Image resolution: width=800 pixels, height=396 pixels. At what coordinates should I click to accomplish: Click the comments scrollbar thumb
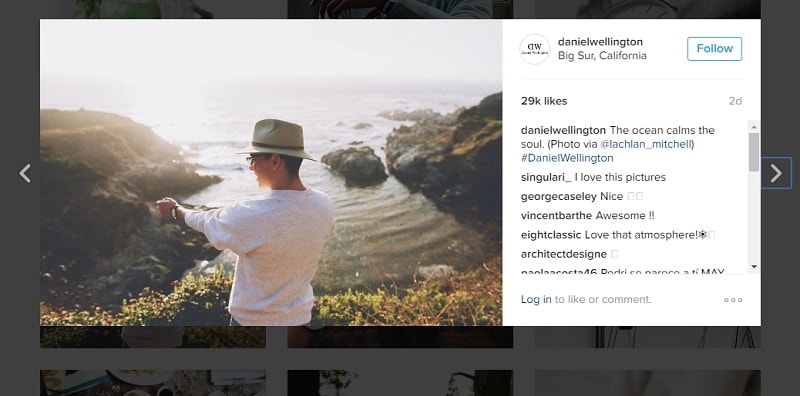click(x=754, y=152)
